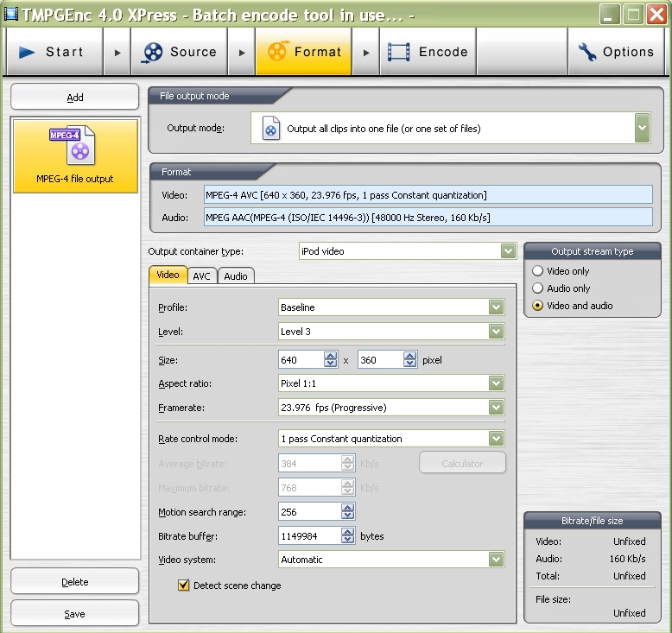Click the Audio format summary field

point(428,218)
